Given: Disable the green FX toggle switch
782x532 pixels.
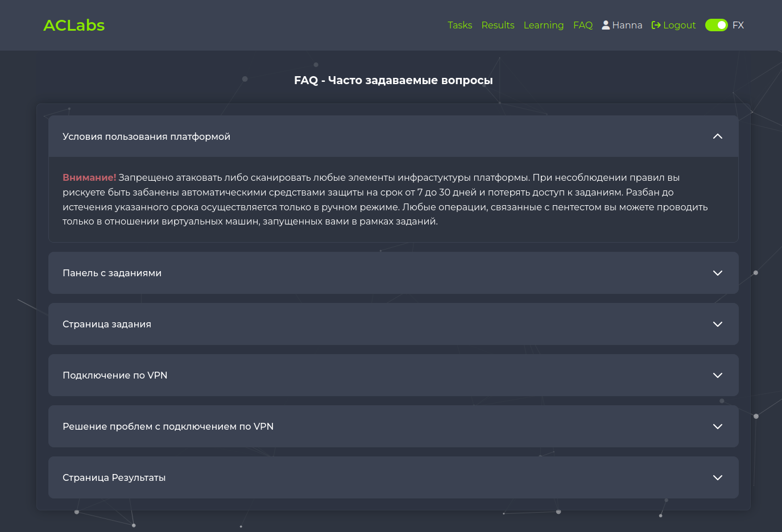Looking at the screenshot, I should (716, 26).
